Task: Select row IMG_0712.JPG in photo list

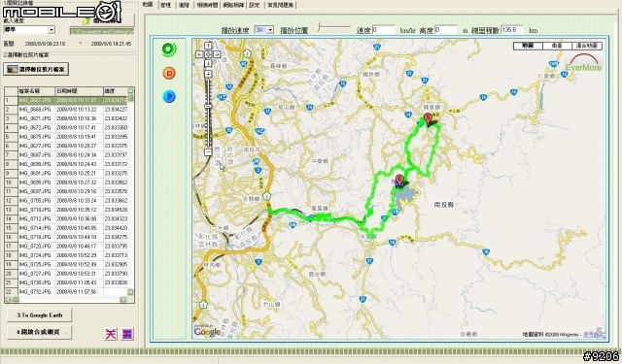Action: pyautogui.click(x=66, y=218)
